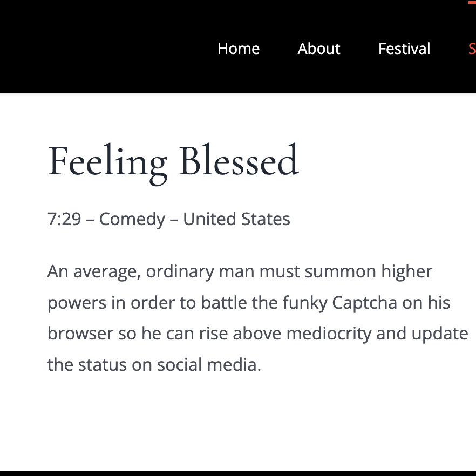The width and height of the screenshot is (476, 476).
Task: Select the Comedy genre label
Action: pos(132,220)
